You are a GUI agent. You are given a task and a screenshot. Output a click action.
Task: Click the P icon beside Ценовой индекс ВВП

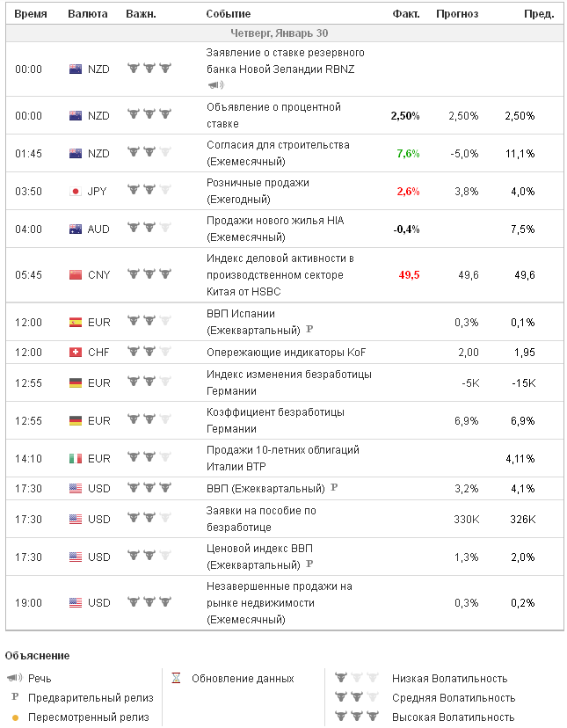tap(309, 564)
